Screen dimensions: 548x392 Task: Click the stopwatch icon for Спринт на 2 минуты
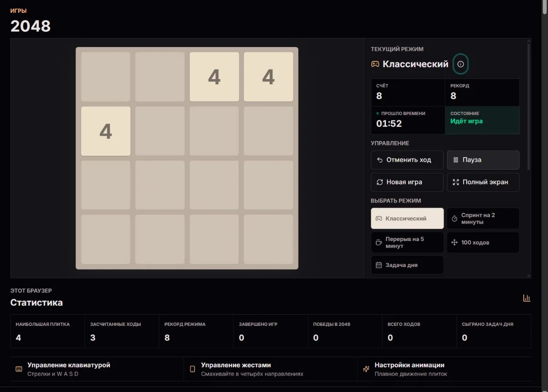(454, 219)
